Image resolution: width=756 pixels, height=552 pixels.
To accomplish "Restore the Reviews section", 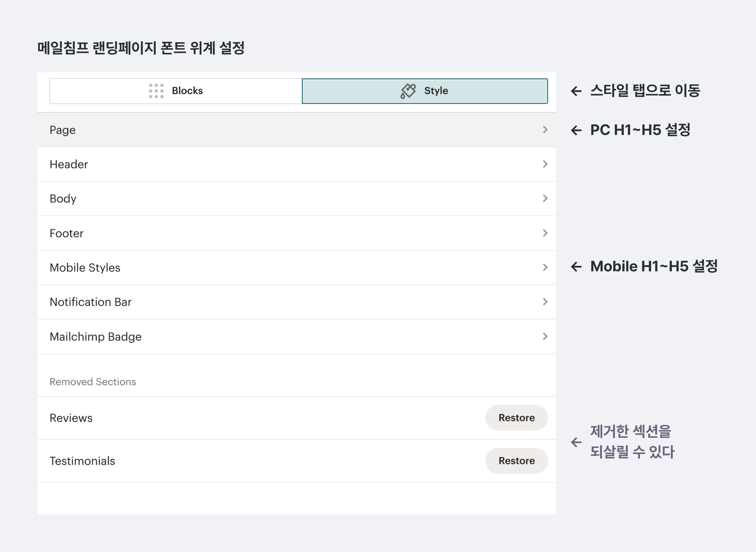I will [x=516, y=418].
